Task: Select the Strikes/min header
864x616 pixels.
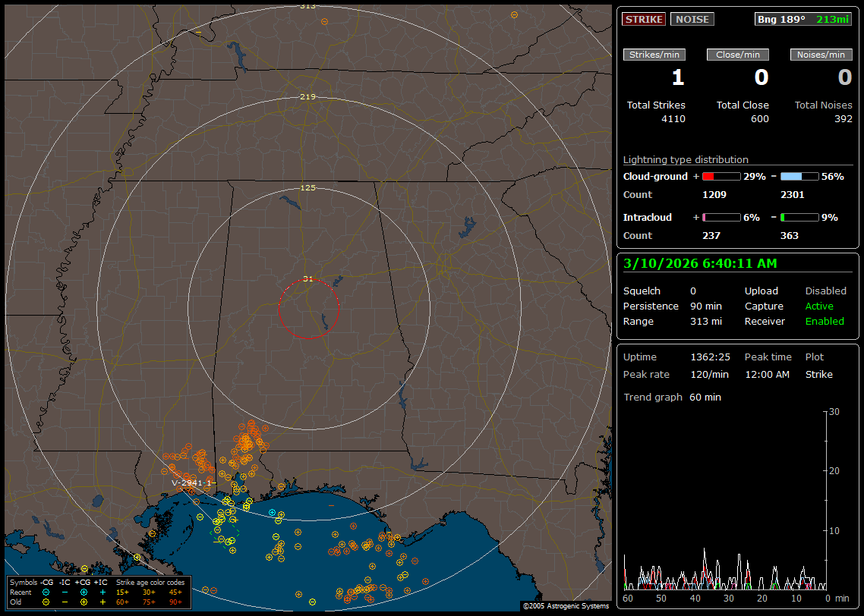Action: pyautogui.click(x=654, y=55)
